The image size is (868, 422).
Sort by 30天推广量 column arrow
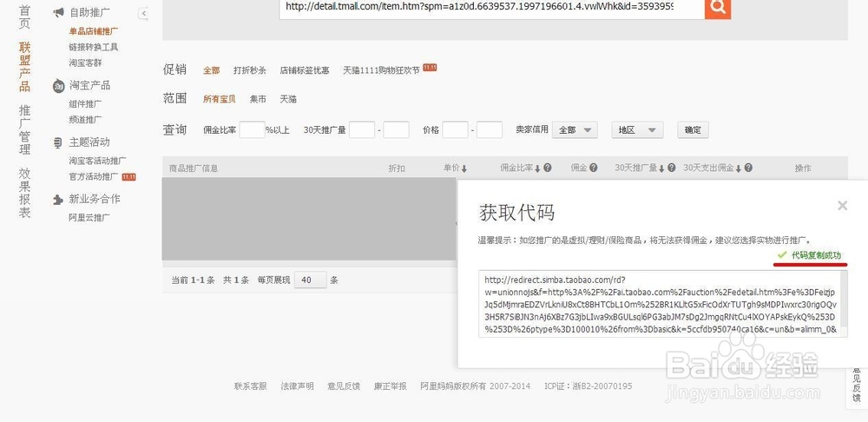[661, 168]
